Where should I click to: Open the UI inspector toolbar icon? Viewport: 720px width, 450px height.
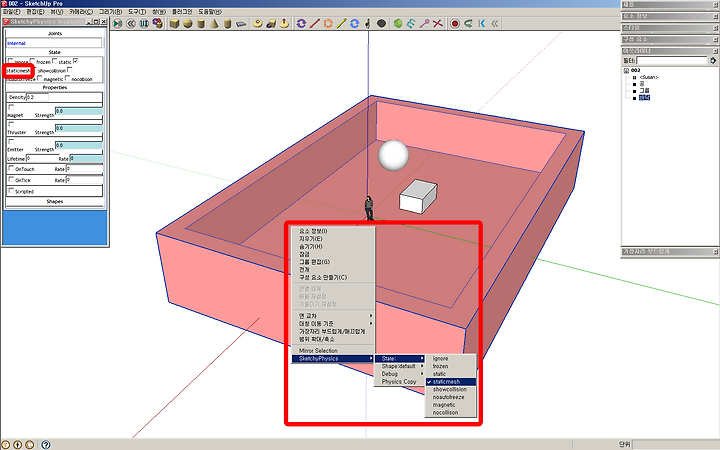point(144,23)
